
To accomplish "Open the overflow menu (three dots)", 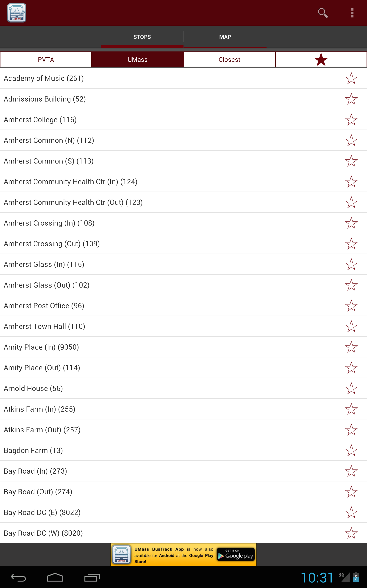I will coord(352,13).
